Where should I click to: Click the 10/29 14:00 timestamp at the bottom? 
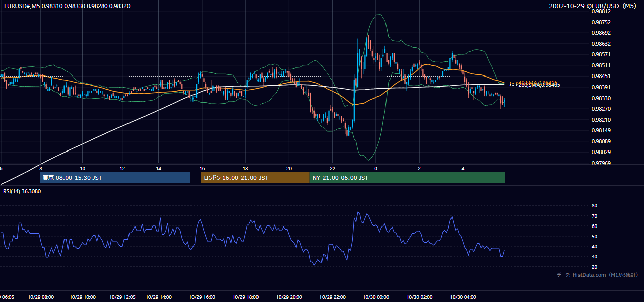159,297
